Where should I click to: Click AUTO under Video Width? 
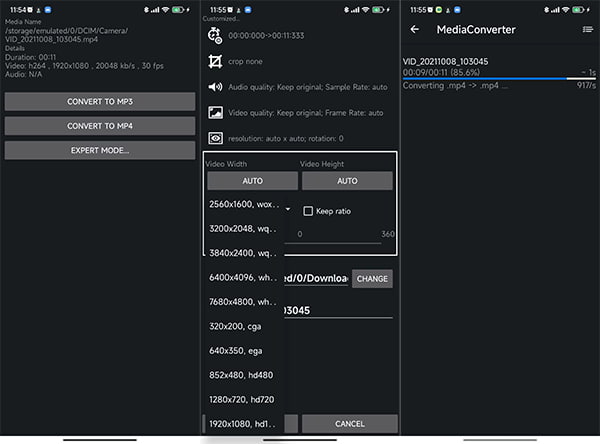[253, 181]
